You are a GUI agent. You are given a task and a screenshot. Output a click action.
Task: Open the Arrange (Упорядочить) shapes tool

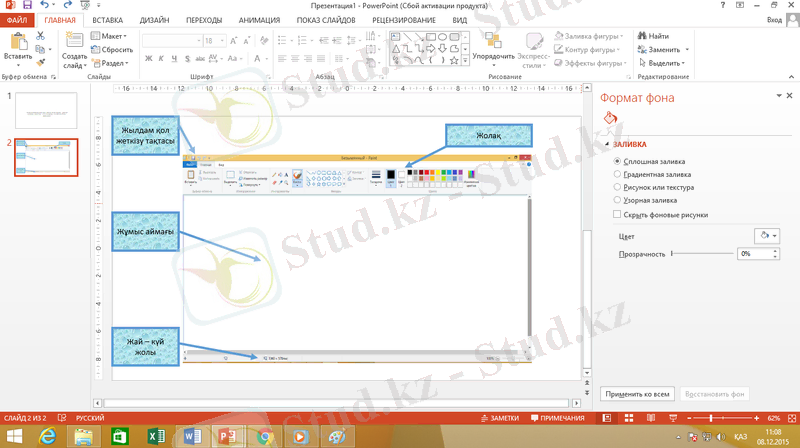[x=493, y=43]
